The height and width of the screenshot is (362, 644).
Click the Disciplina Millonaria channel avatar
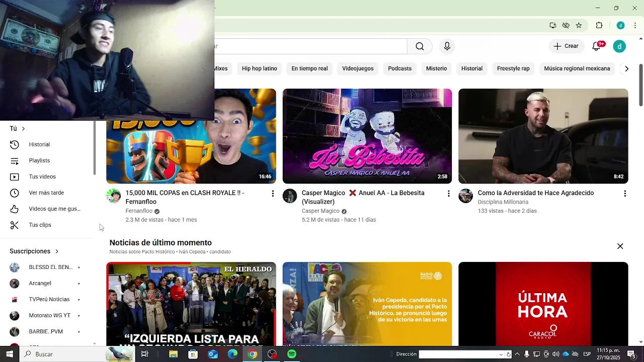[x=466, y=196]
